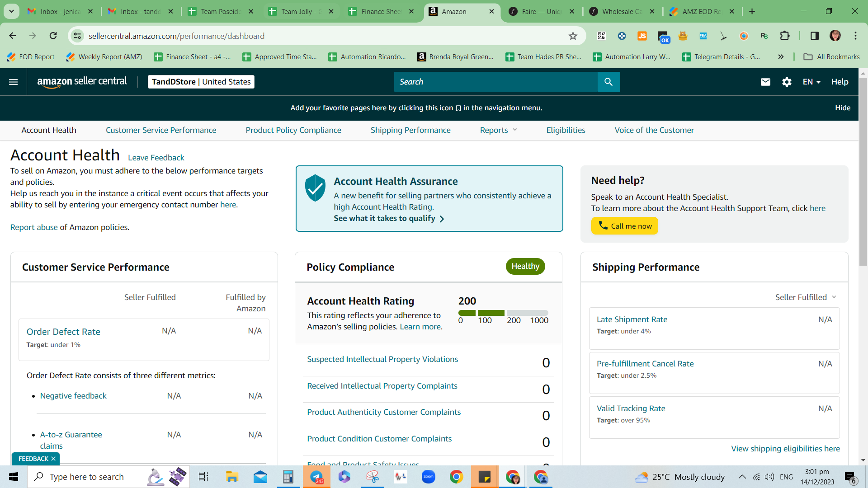This screenshot has width=868, height=488.
Task: Open File Explorer from the taskbar
Action: 232,477
